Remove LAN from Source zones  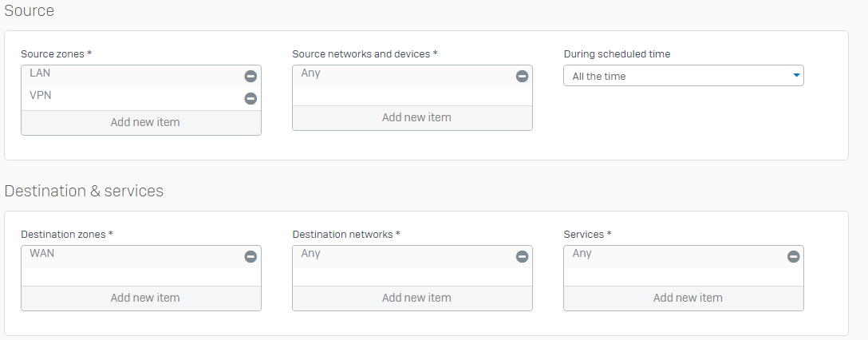[251, 77]
